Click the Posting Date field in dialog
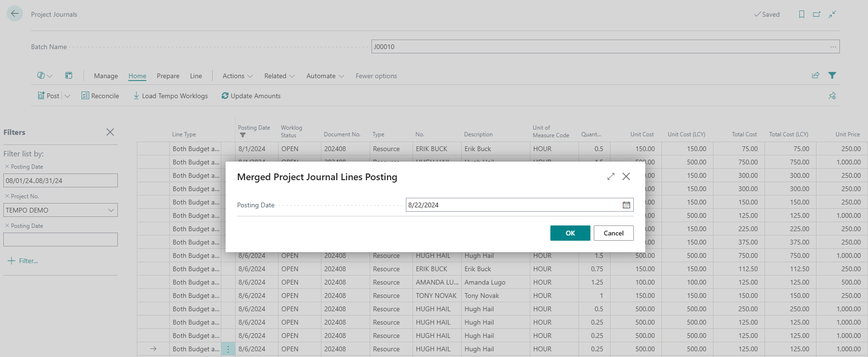868x357 pixels. [x=513, y=205]
